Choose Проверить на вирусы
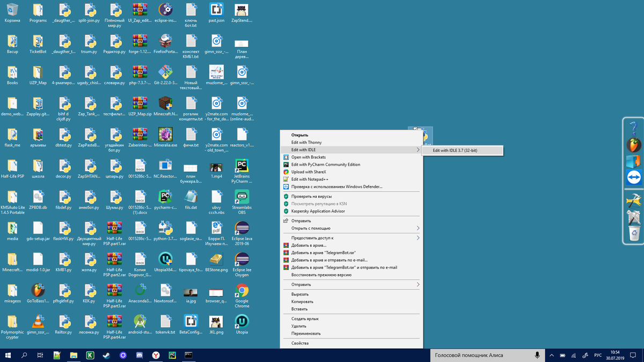Screen dimensions: 644x362 point(352,196)
